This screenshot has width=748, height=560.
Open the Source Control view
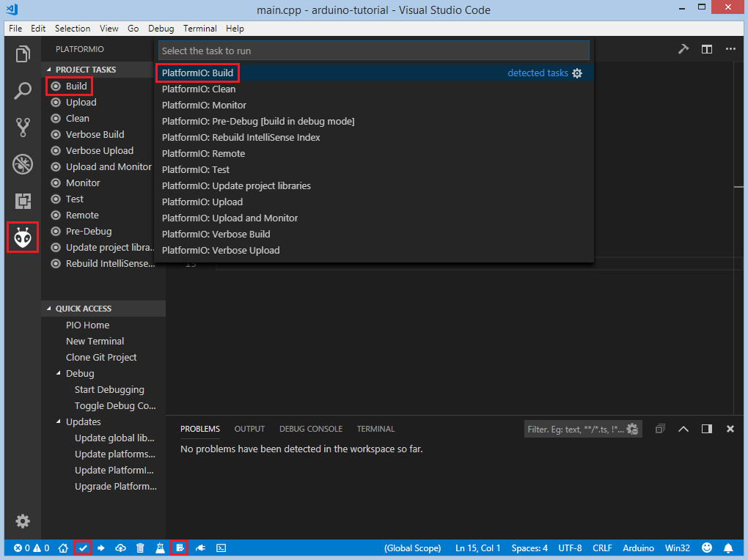click(x=23, y=128)
